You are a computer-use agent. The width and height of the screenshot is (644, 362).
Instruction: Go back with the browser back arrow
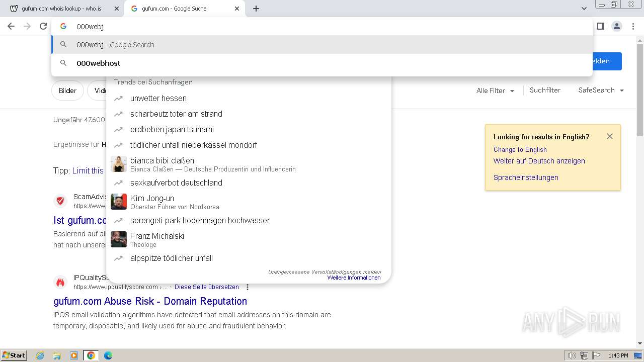[x=11, y=26]
